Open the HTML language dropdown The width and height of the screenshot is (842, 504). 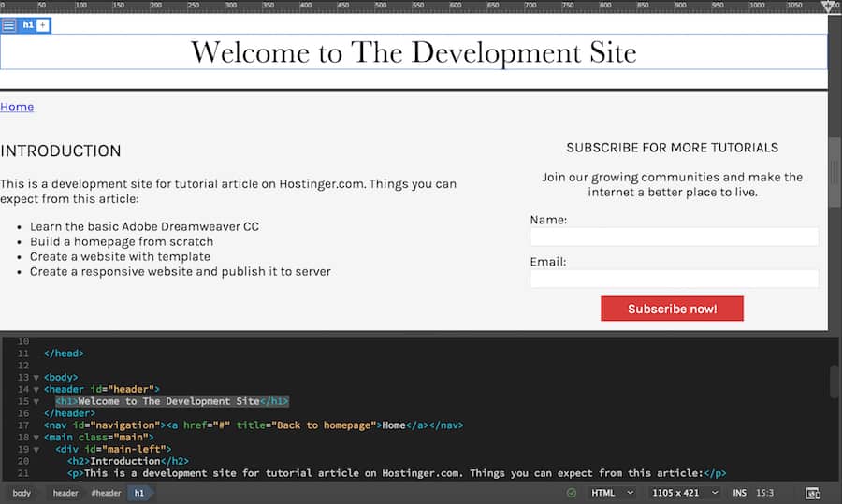coord(612,493)
